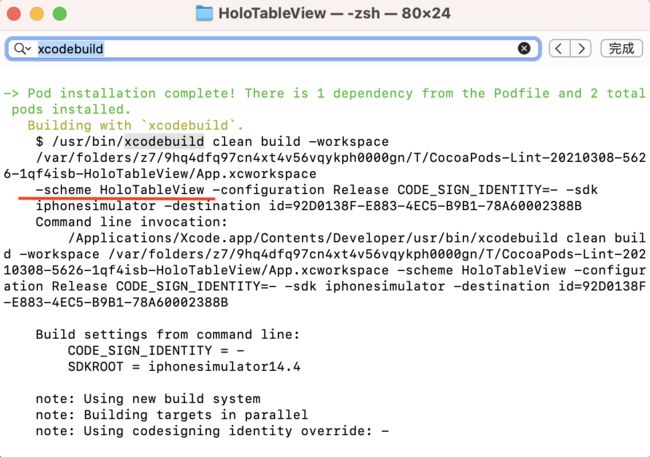650x457 pixels.
Task: Click 'note: Using codesigning identity override: -'
Action: (212, 431)
